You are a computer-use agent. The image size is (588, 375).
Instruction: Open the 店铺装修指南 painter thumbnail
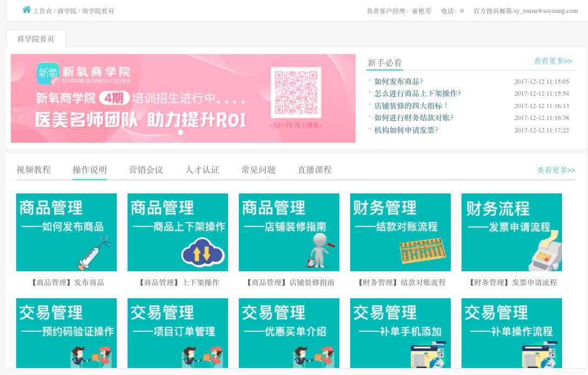point(289,232)
